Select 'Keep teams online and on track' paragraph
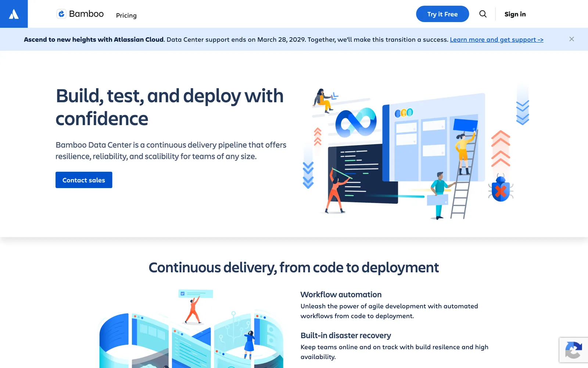 pos(394,352)
